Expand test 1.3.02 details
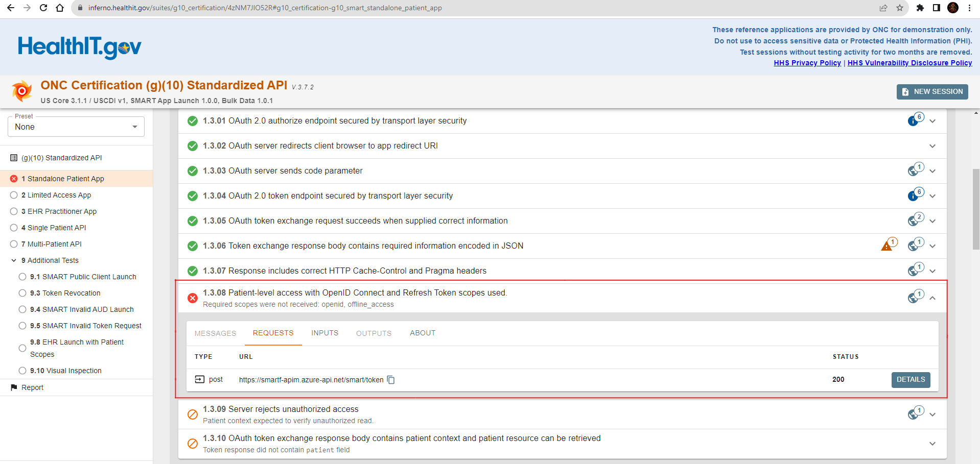Screen dimensions: 980x464 [x=932, y=146]
